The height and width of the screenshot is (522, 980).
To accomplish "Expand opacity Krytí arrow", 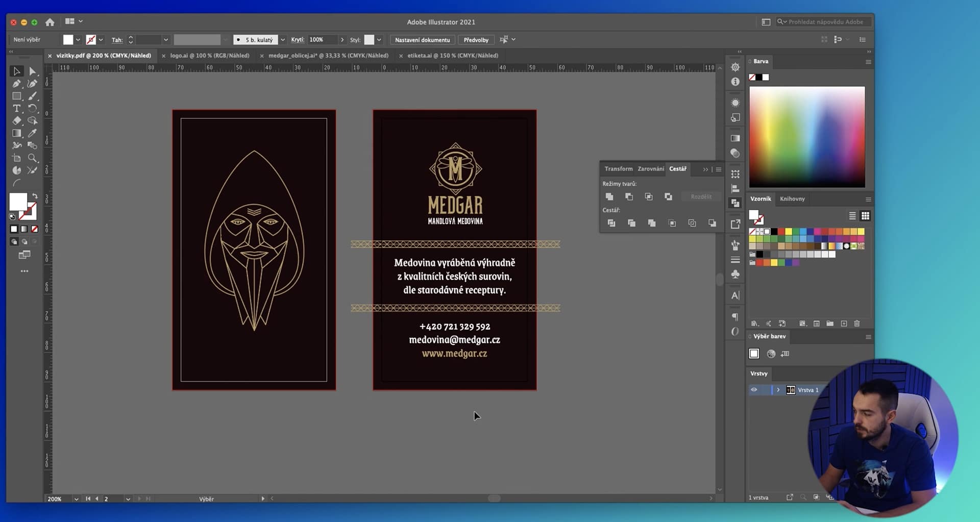I will 342,40.
